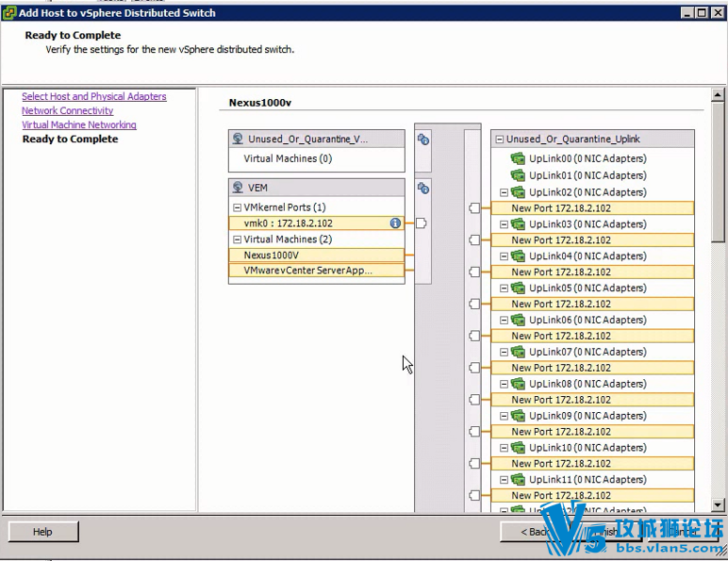Click the info icon on vmk0 row

395,223
